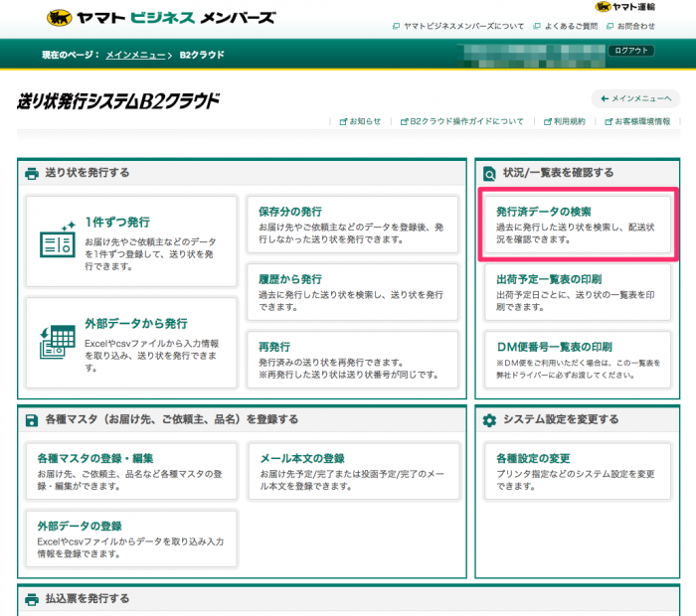Click the floppy disk icon beside 各種マスタ
Viewport: 696px width, 616px height.
(x=32, y=420)
